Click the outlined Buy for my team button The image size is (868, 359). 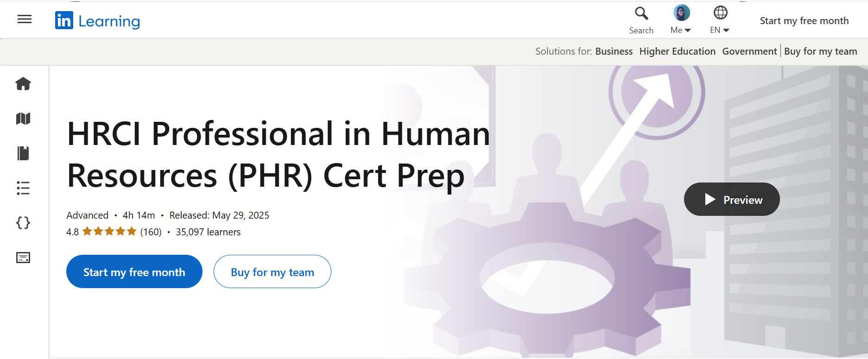click(x=272, y=271)
